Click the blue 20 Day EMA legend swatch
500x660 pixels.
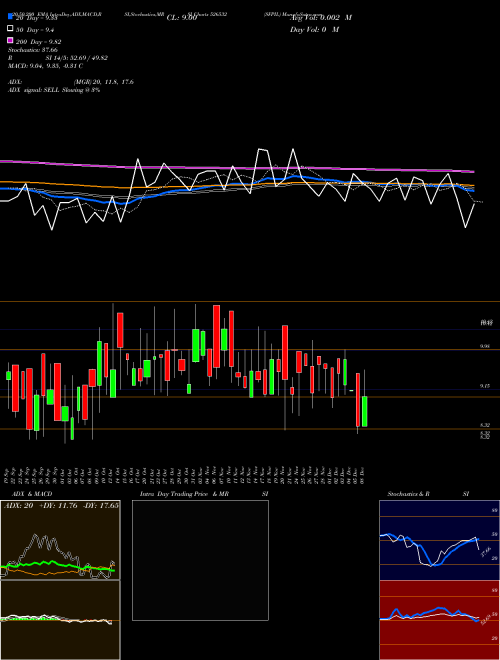tap(10, 17)
